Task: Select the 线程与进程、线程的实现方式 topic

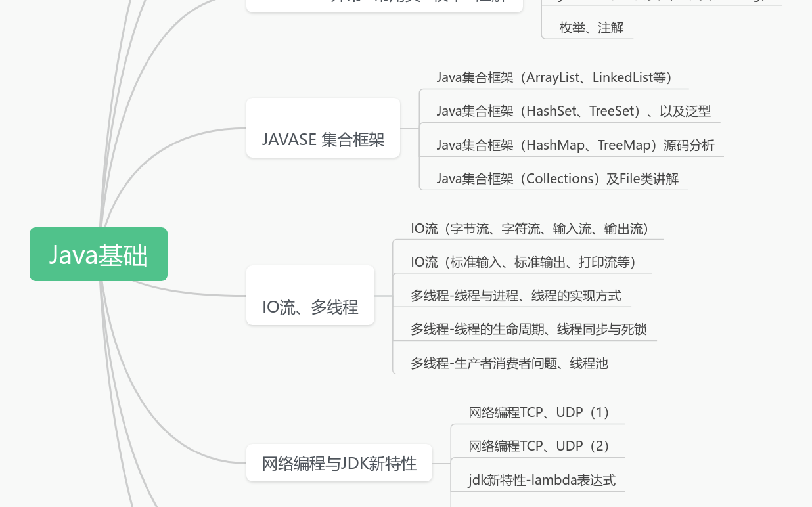Action: click(x=516, y=296)
